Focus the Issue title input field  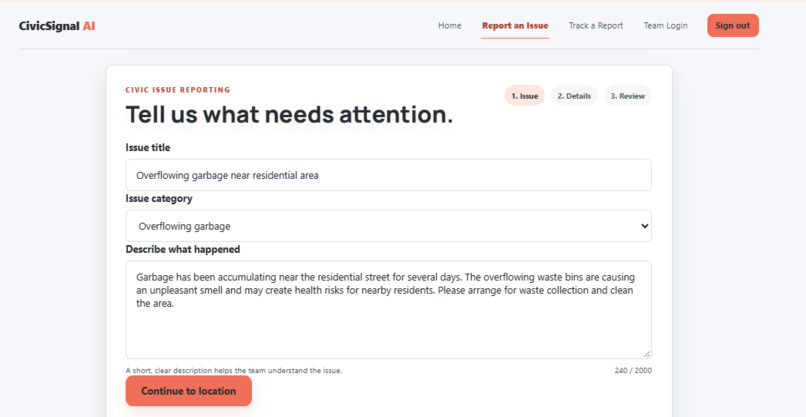pos(389,175)
